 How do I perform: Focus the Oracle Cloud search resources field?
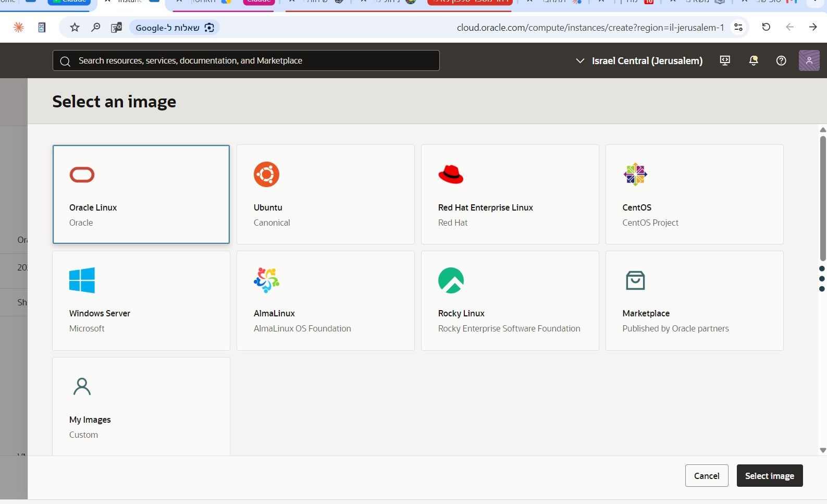point(246,60)
